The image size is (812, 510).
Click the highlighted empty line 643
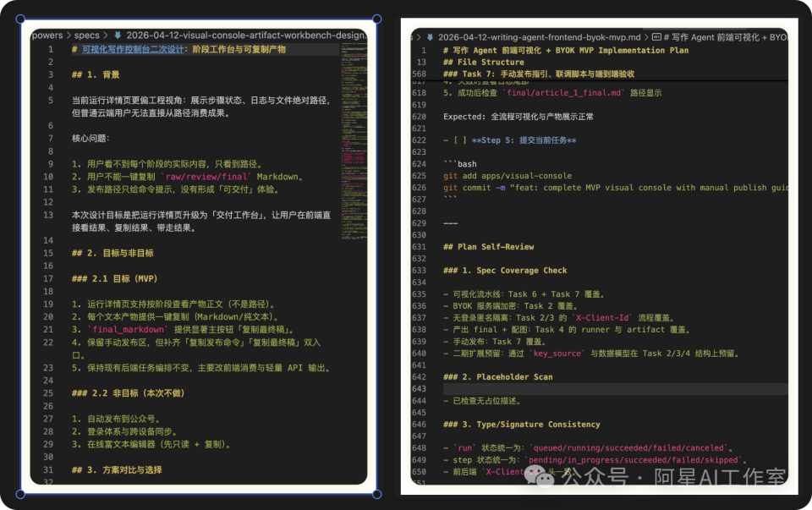coord(615,389)
